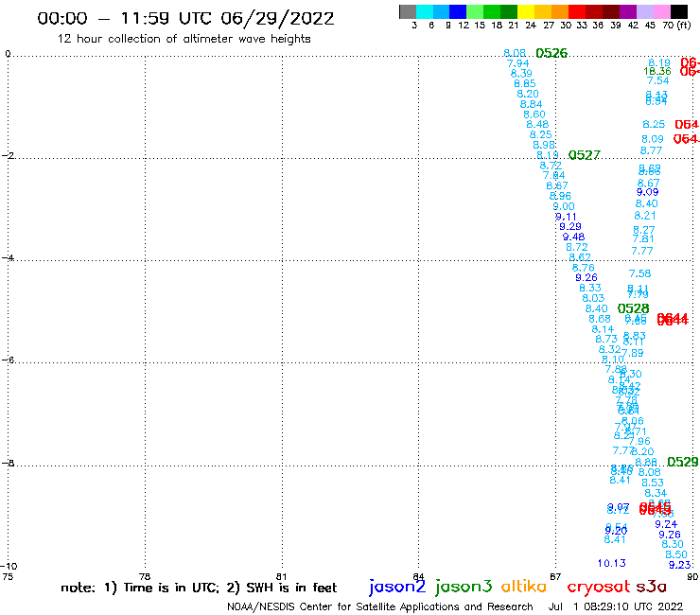
Task: Click the 8.60 wave height reading
Action: [x=534, y=114]
